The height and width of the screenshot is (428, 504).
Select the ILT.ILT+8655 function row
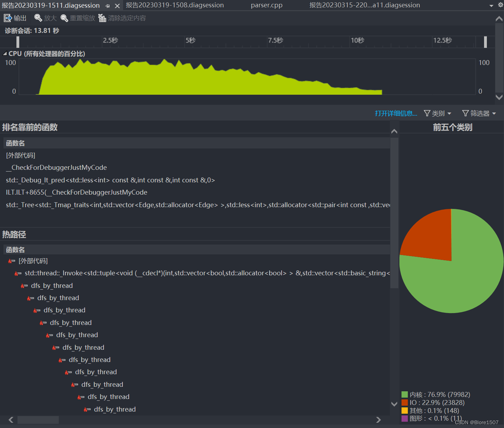click(x=197, y=193)
